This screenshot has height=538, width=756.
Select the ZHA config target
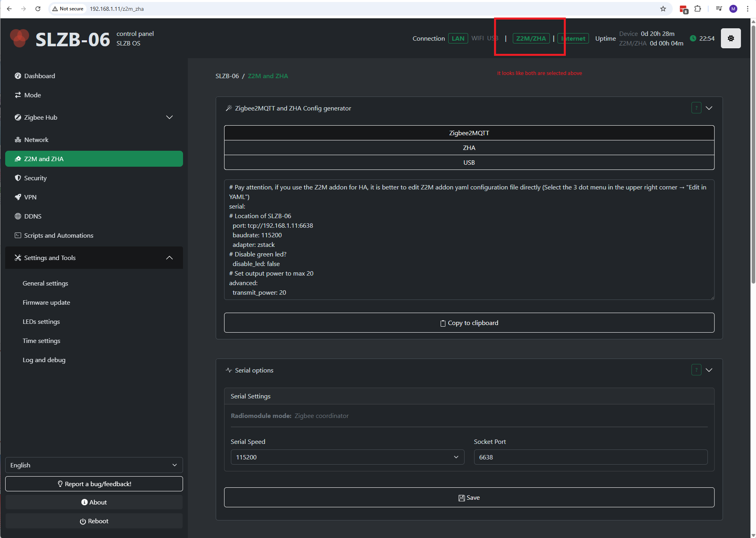[x=469, y=148]
